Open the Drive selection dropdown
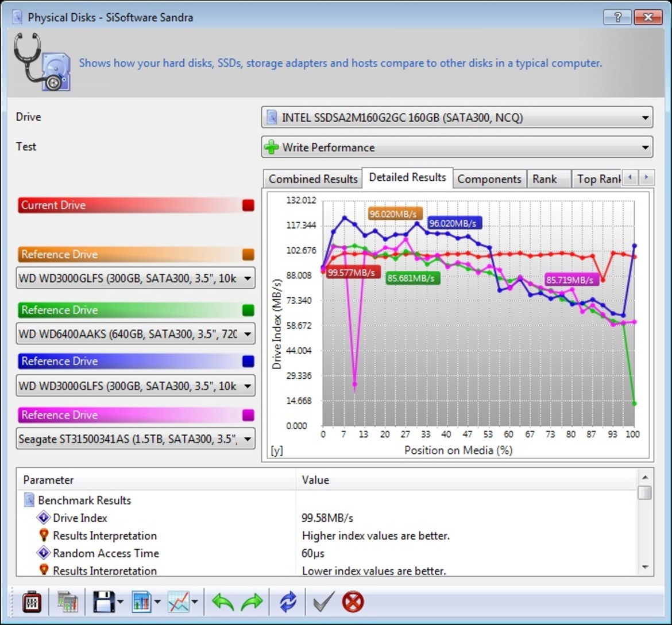Image resolution: width=672 pixels, height=625 pixels. click(x=457, y=118)
